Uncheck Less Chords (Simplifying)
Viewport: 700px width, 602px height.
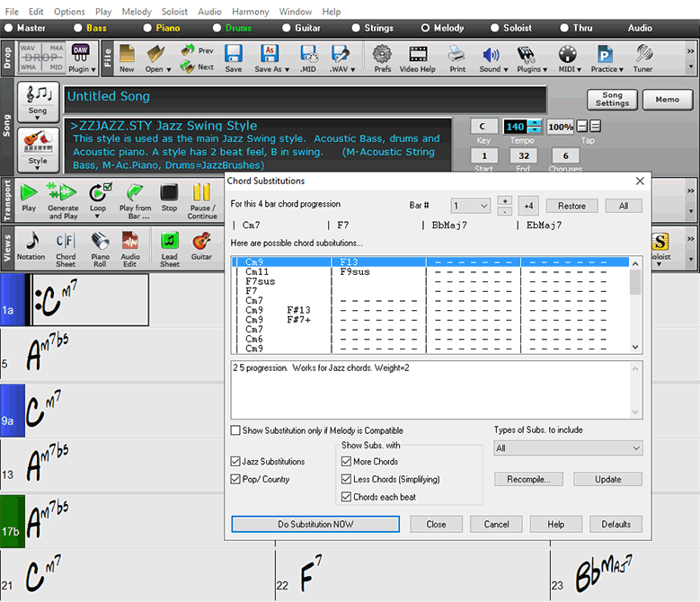click(x=346, y=479)
